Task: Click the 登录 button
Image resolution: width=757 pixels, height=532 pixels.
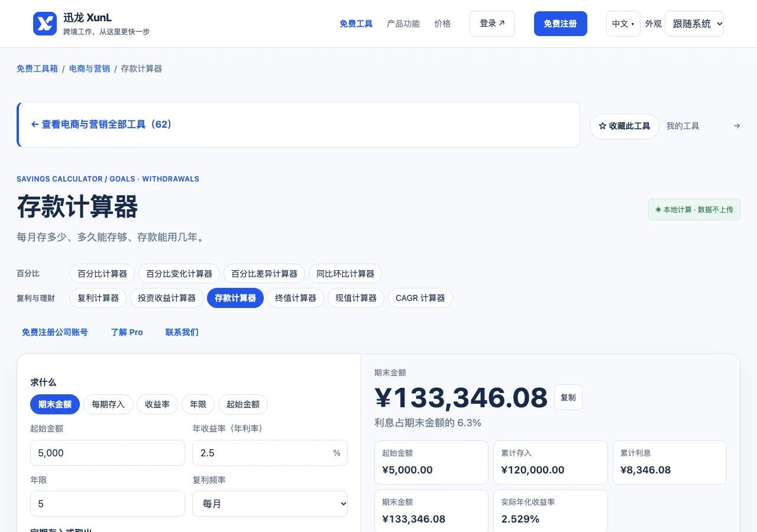Action: pyautogui.click(x=492, y=24)
